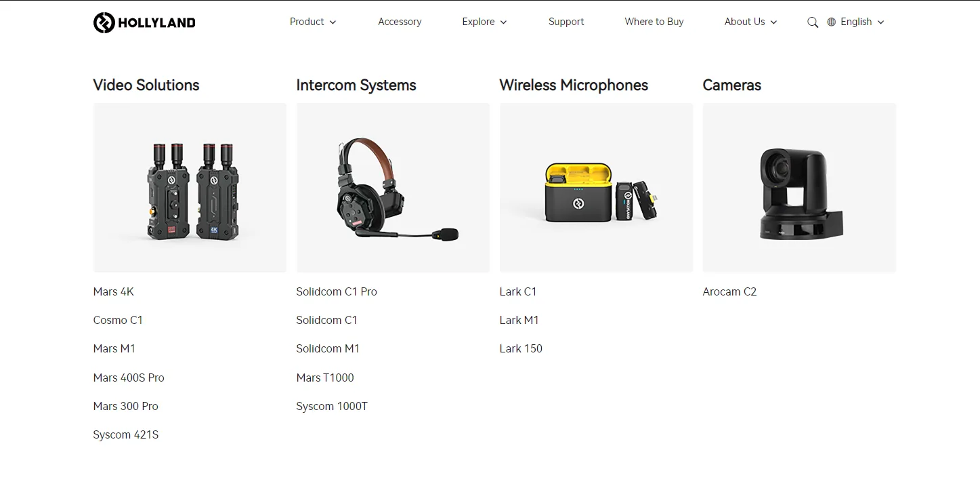The height and width of the screenshot is (488, 980).
Task: Open the Lark C1 microphone link
Action: tap(518, 291)
